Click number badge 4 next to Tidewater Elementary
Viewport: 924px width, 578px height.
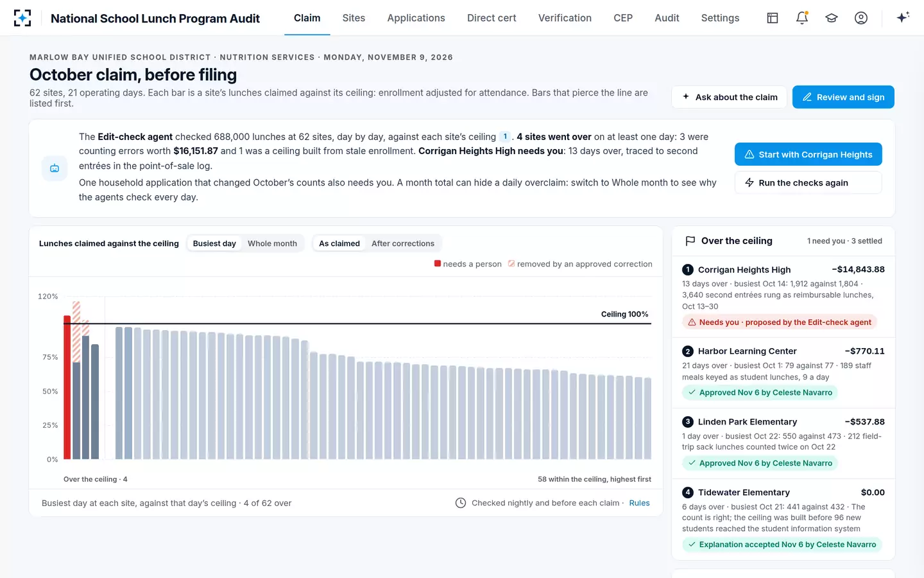point(688,493)
